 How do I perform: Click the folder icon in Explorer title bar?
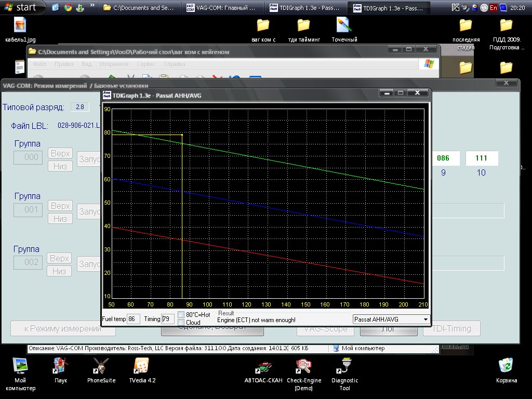coord(33,51)
